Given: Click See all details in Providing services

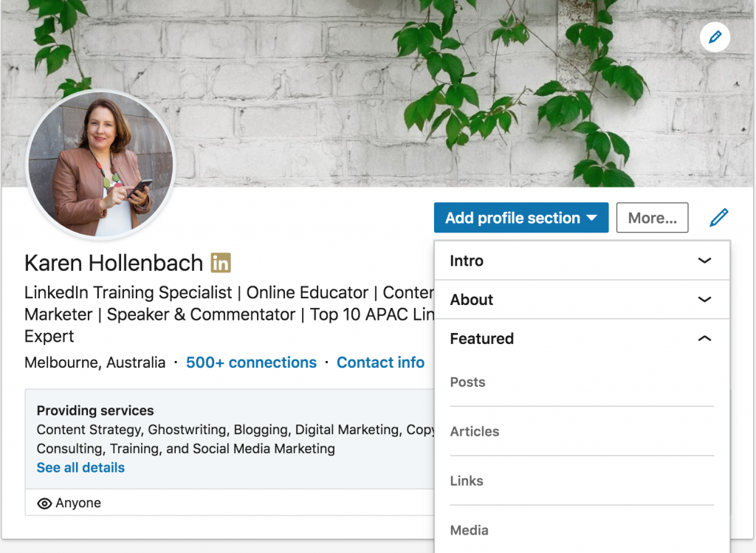Looking at the screenshot, I should click(x=80, y=467).
